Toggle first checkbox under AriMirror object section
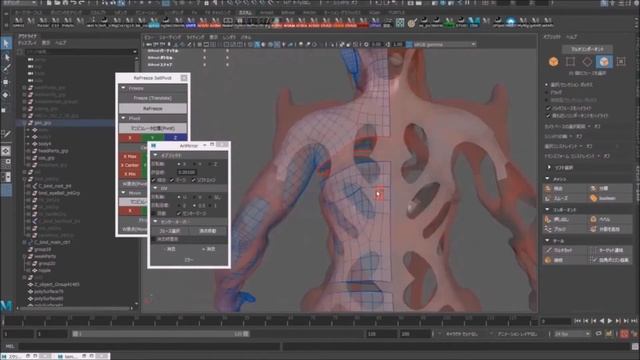Viewport: 640px width, 360px height. click(x=154, y=180)
